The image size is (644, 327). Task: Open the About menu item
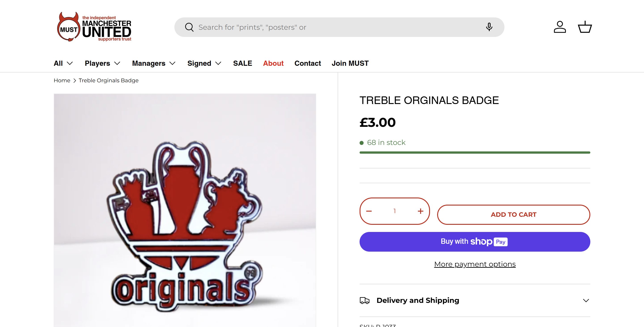click(x=273, y=63)
